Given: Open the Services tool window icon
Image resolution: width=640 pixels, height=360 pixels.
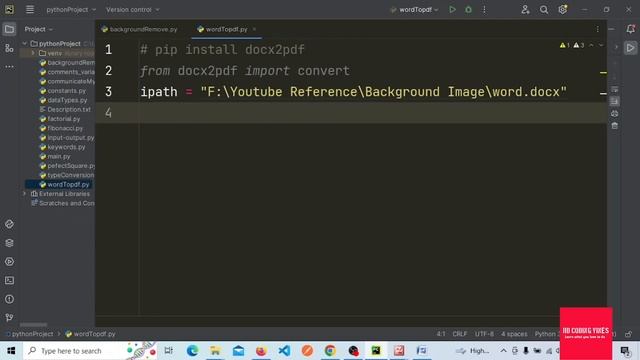Looking at the screenshot, I should pos(9,262).
